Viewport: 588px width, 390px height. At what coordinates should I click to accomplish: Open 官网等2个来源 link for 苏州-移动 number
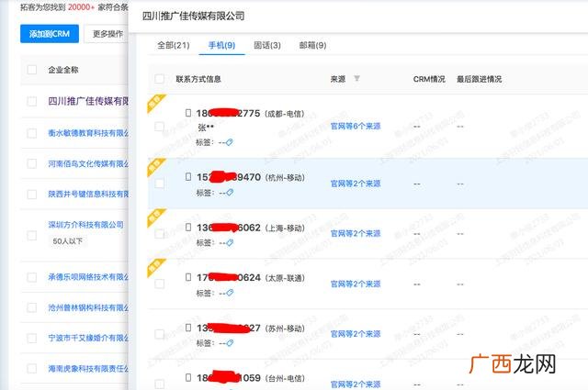coord(356,334)
